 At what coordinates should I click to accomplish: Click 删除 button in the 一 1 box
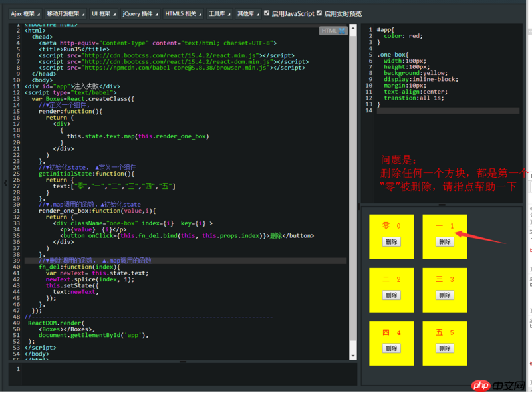click(445, 242)
